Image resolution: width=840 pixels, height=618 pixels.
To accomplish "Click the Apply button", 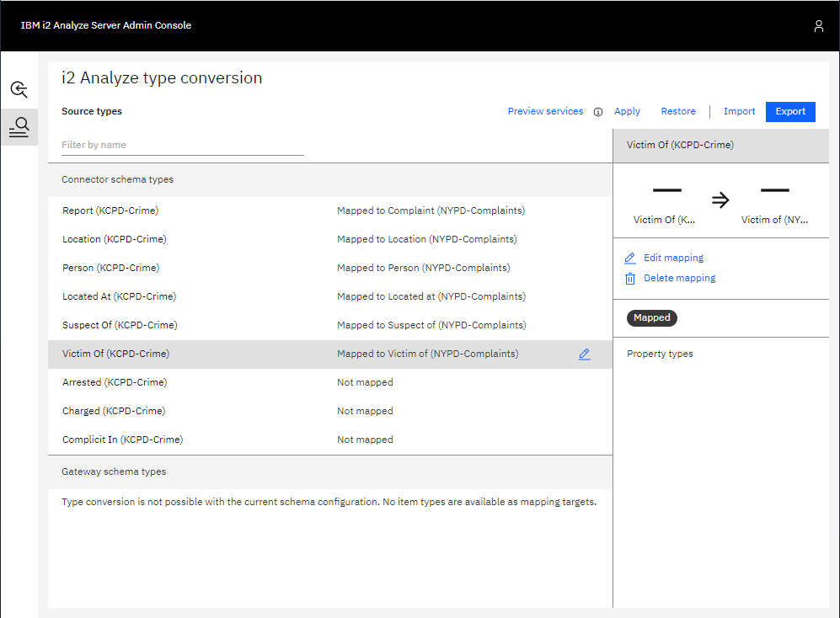I will pyautogui.click(x=627, y=111).
